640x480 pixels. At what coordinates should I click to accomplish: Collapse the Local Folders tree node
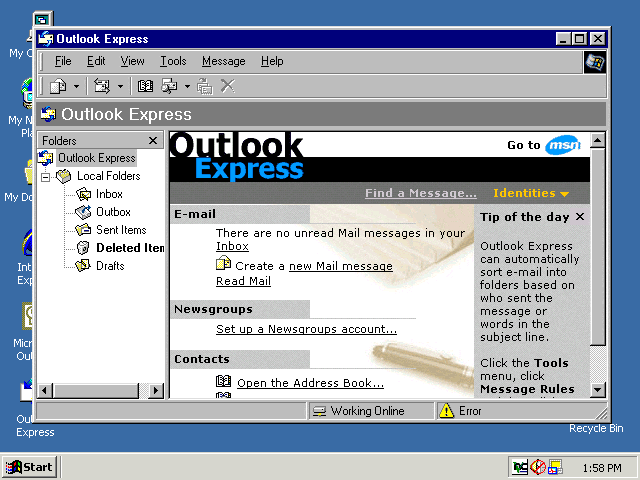point(46,177)
